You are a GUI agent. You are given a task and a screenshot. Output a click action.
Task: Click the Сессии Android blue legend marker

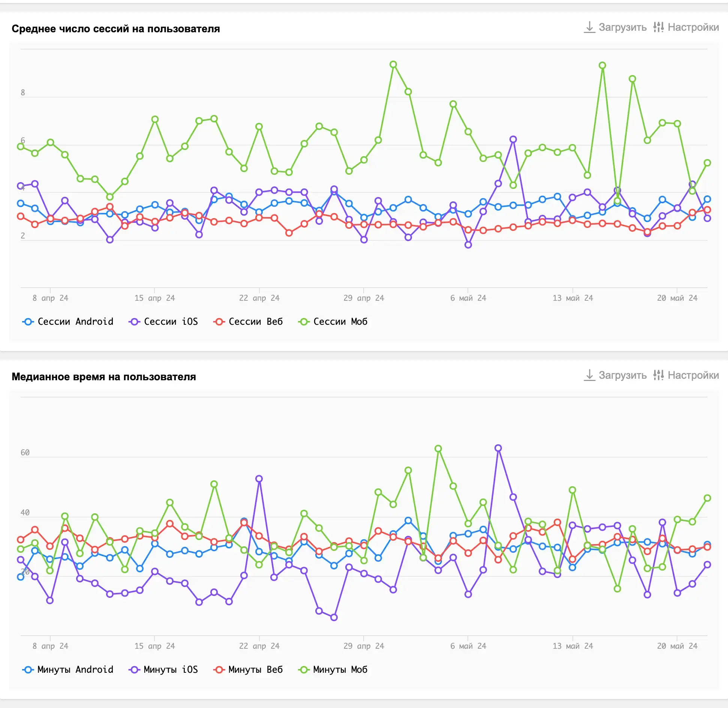coord(28,322)
